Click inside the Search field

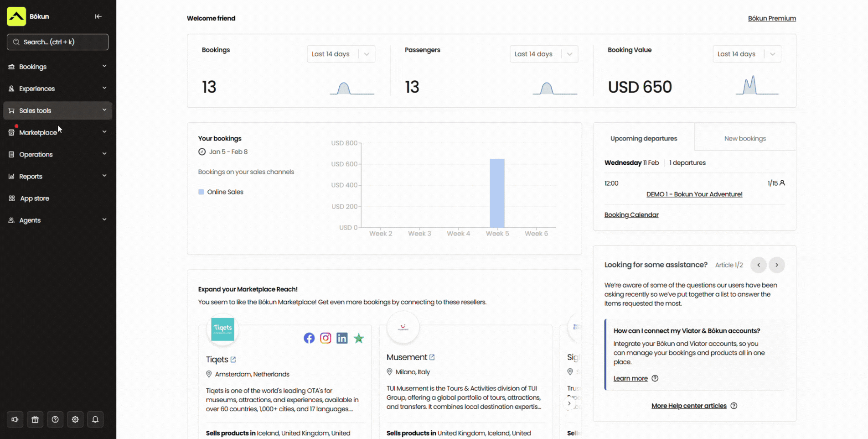[57, 42]
